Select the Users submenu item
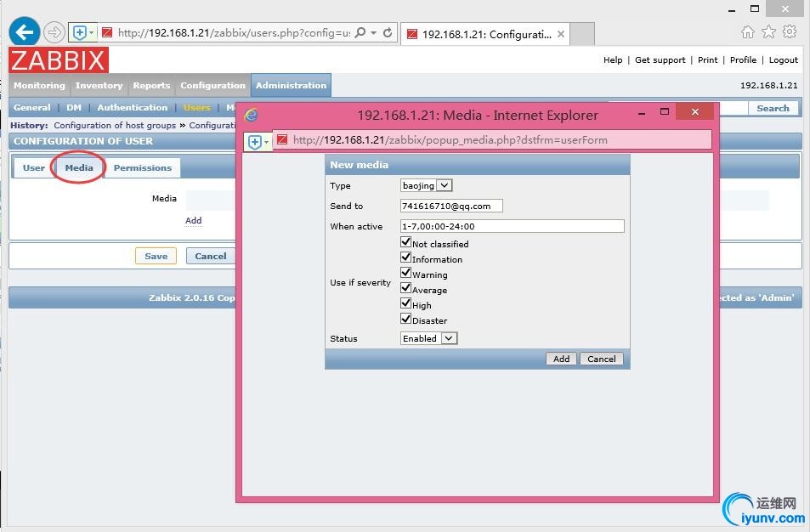Viewport: 810px width, 532px height. tap(197, 107)
